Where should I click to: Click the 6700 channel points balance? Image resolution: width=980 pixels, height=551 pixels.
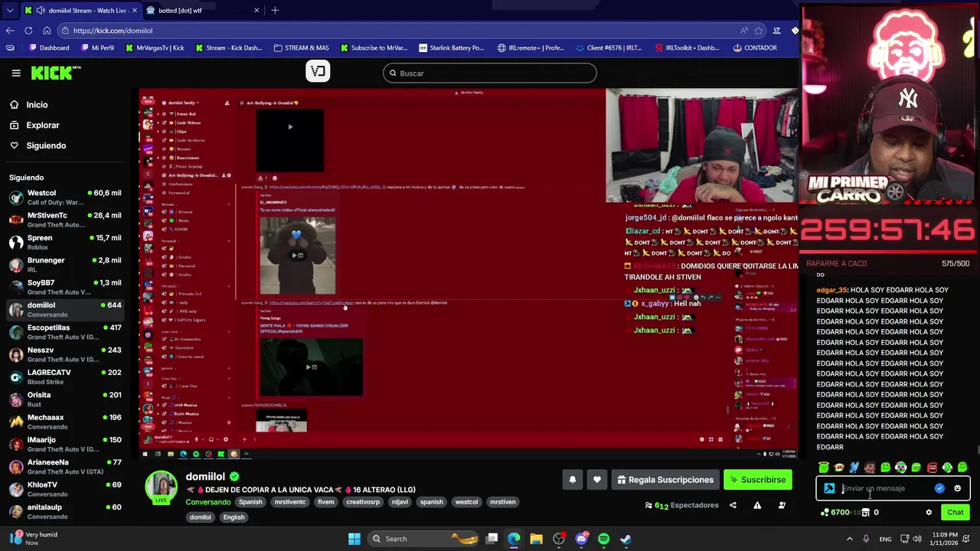835,513
